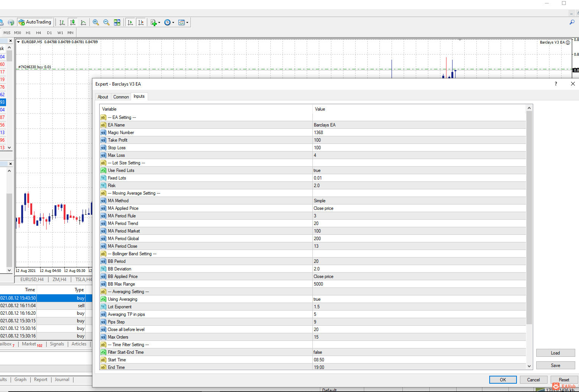
Task: Switch to the Common tab
Action: click(121, 97)
